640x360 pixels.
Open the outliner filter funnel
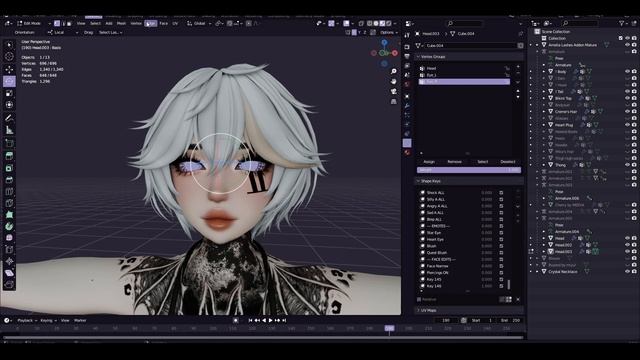click(622, 23)
